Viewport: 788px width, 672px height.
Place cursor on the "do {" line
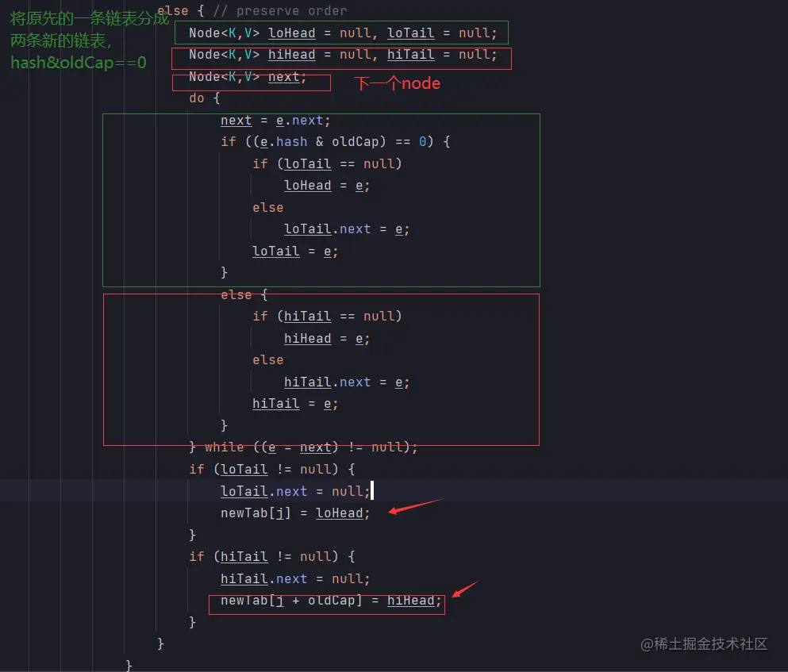(205, 98)
